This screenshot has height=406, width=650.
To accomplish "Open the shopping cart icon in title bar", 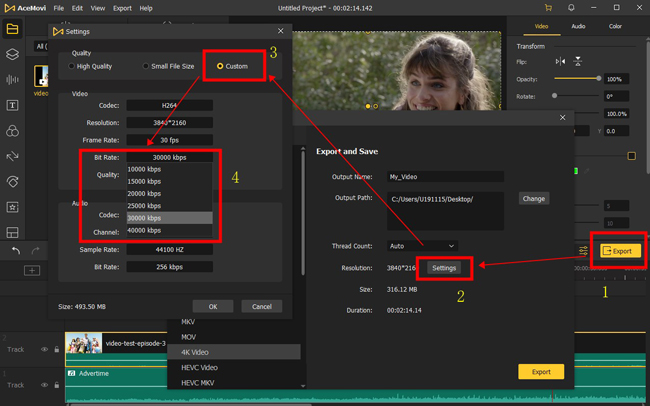I will [548, 8].
